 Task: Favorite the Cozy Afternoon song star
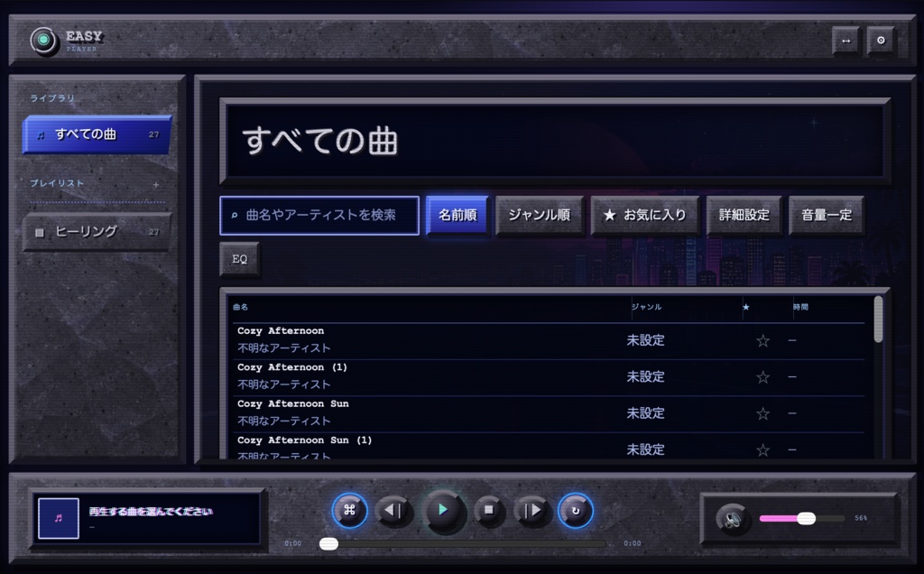(762, 340)
